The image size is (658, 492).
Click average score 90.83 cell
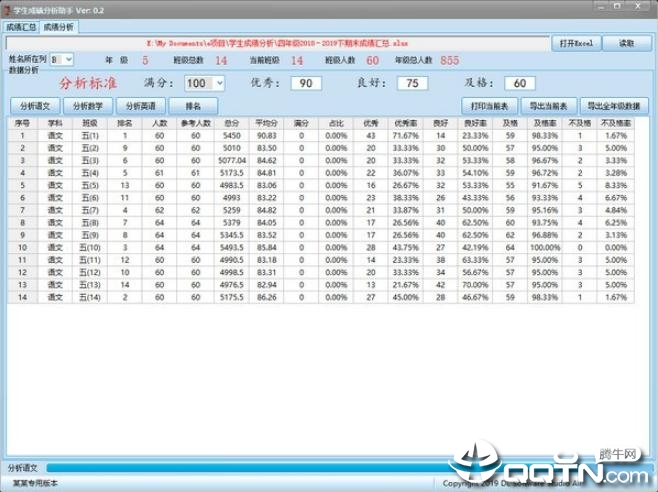(266, 136)
